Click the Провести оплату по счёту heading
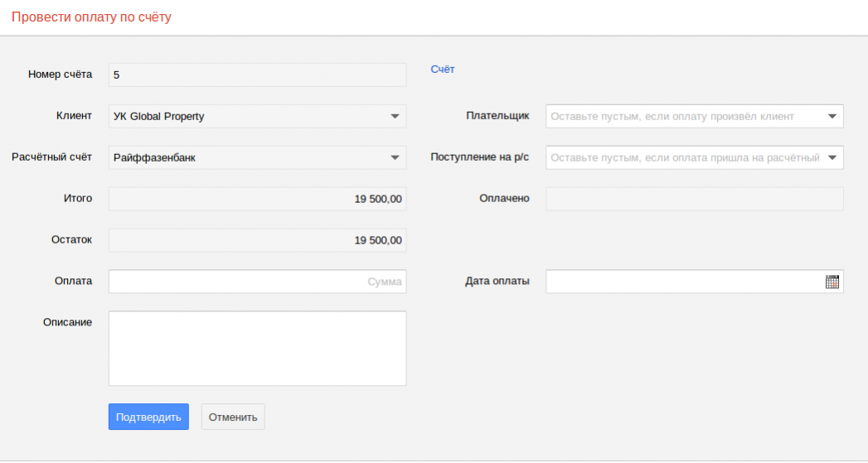 click(91, 17)
